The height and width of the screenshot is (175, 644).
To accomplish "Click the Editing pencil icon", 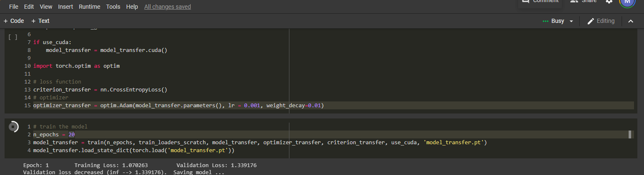I will pos(590,21).
